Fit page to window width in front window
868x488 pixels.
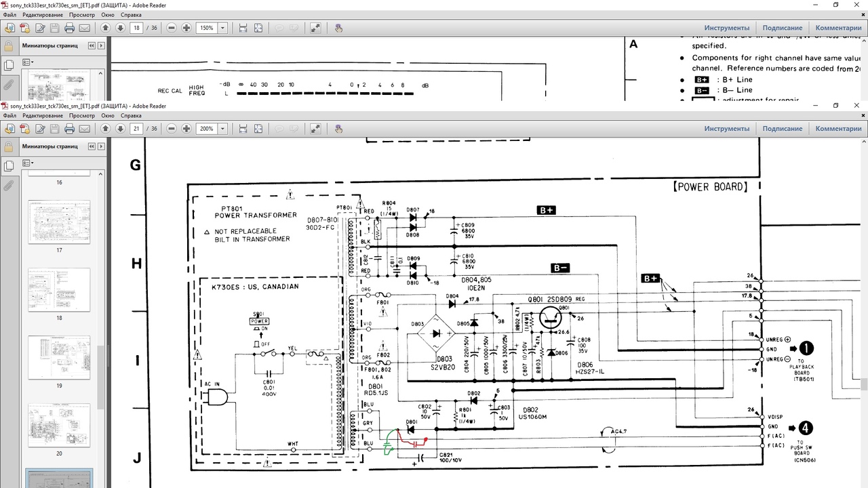tap(243, 128)
